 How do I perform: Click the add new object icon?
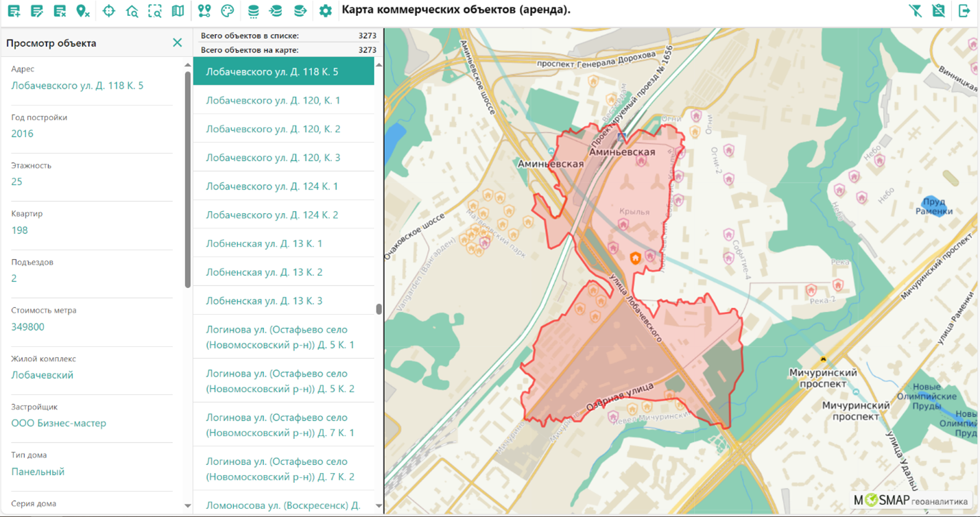click(14, 11)
